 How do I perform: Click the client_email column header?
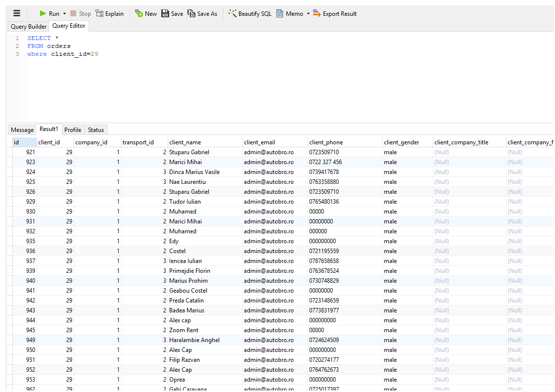275,142
